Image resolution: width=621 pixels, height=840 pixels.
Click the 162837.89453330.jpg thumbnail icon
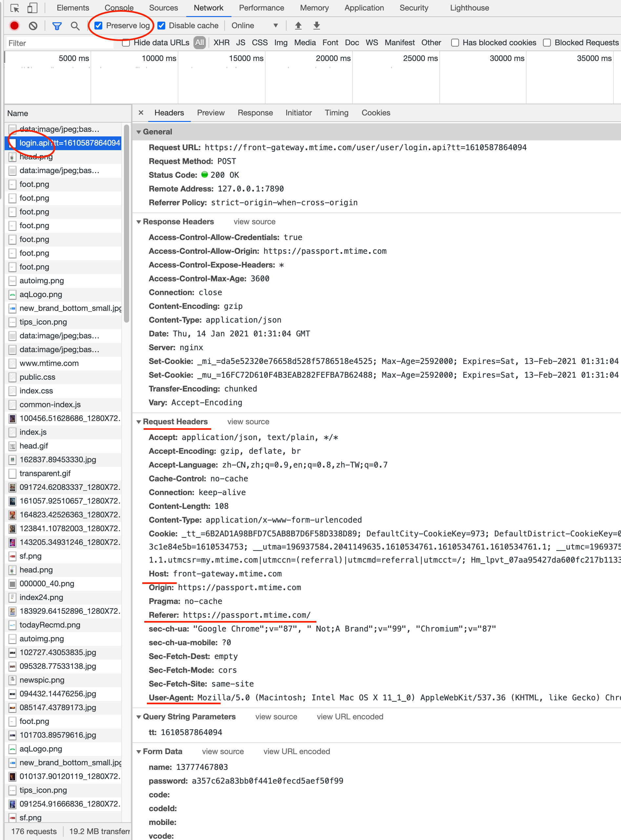tap(12, 460)
